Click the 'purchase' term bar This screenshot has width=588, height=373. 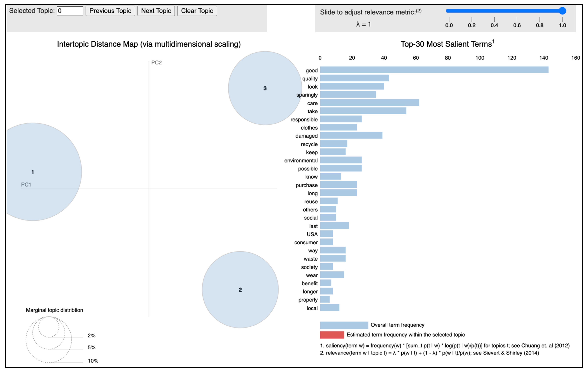338,185
